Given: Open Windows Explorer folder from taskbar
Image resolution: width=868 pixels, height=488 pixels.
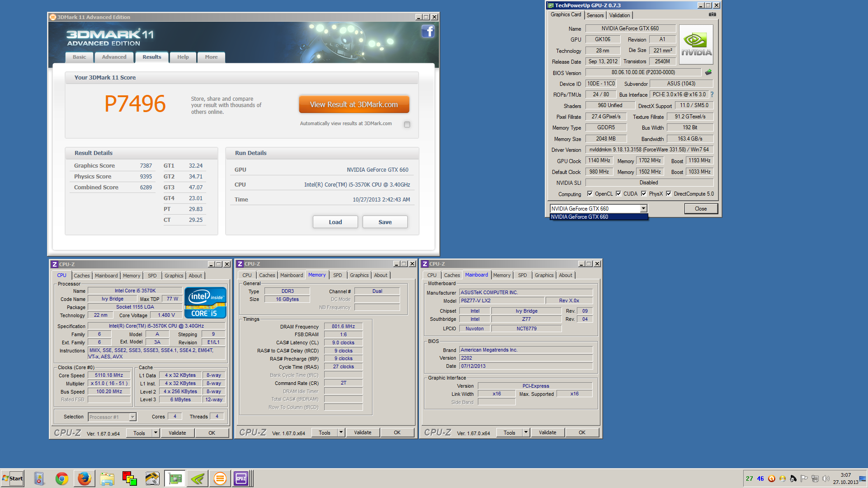Looking at the screenshot, I should click(x=107, y=479).
